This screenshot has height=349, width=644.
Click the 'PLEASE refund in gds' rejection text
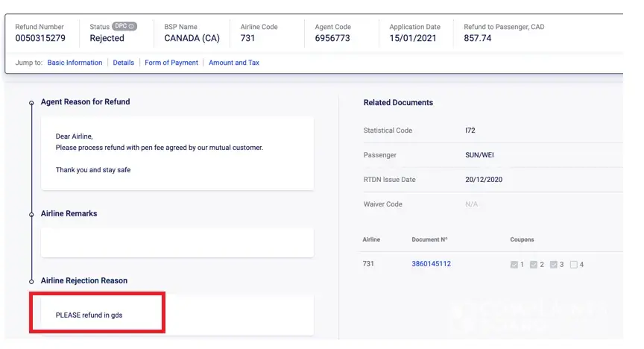89,315
